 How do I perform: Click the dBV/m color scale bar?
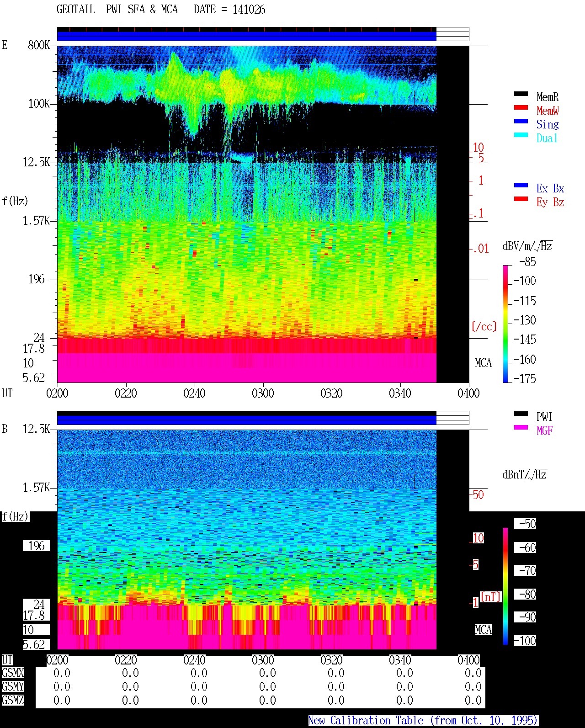pyautogui.click(x=505, y=324)
